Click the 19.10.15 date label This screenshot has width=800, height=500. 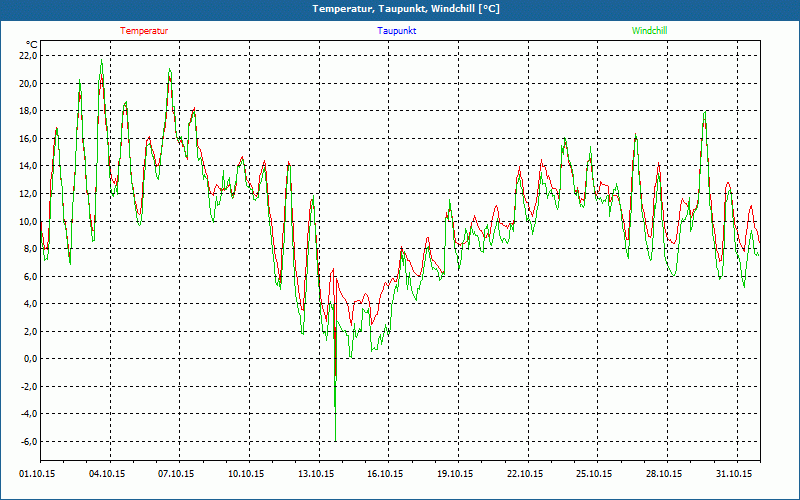(x=456, y=474)
